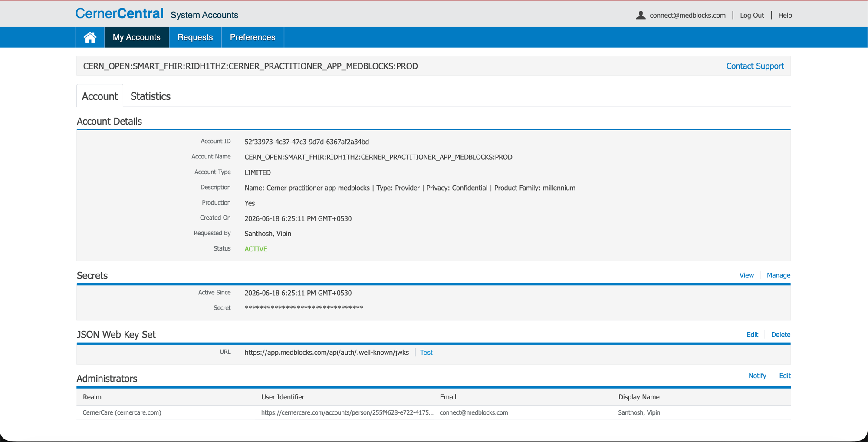Click the Secrets section heading

click(x=92, y=275)
